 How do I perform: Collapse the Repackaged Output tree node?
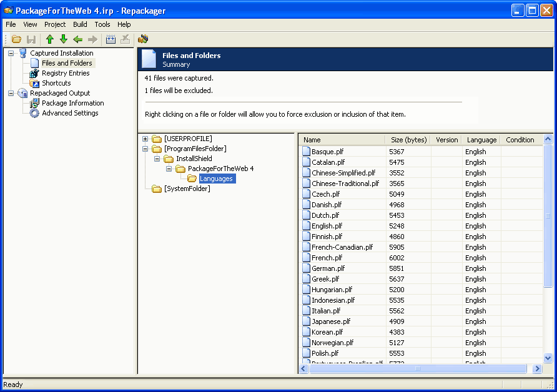click(11, 93)
